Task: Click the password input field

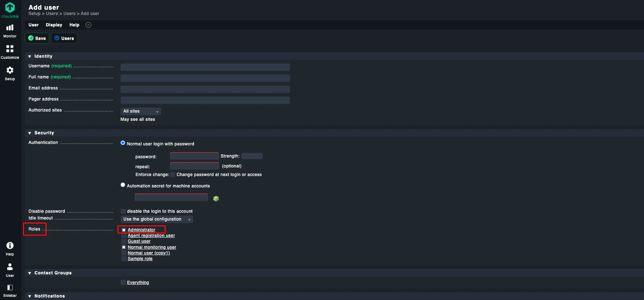Action: click(x=194, y=156)
